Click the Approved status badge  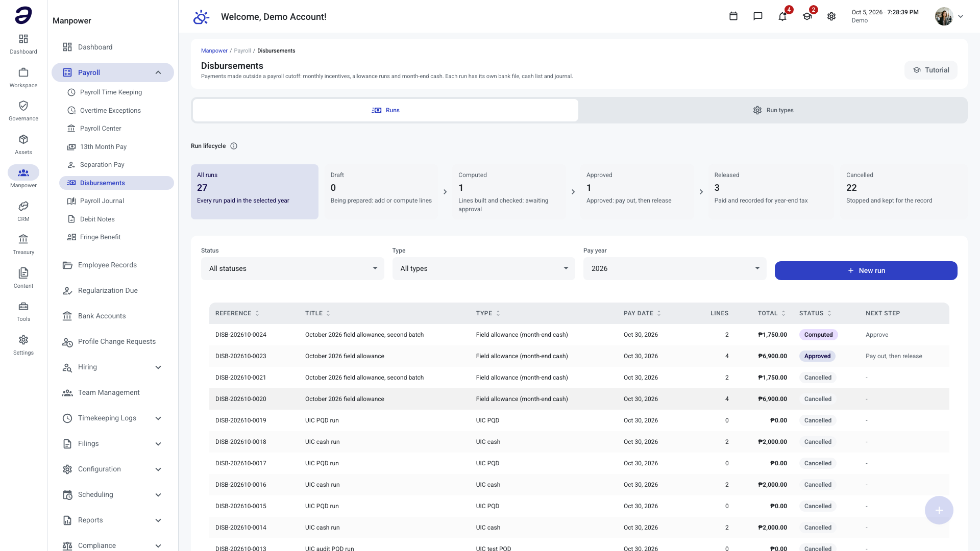817,356
